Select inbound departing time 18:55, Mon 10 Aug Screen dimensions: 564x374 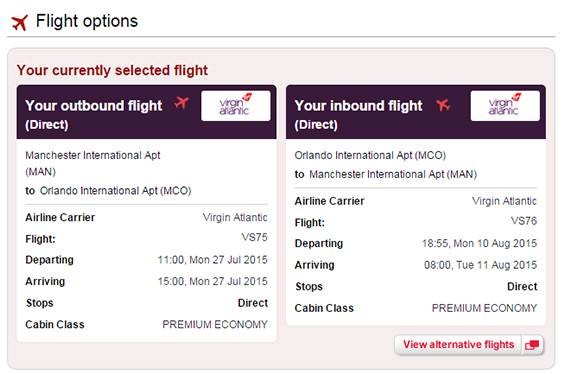479,243
